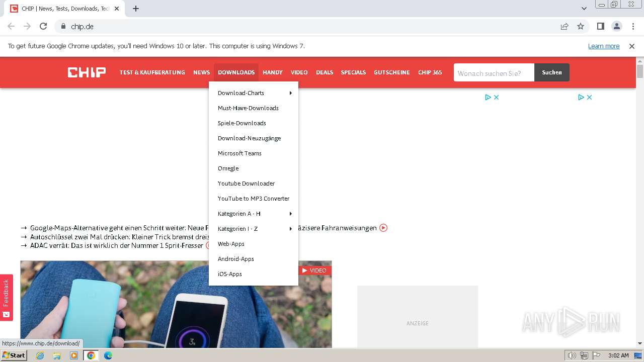Open the Feedback side tab

point(7,298)
